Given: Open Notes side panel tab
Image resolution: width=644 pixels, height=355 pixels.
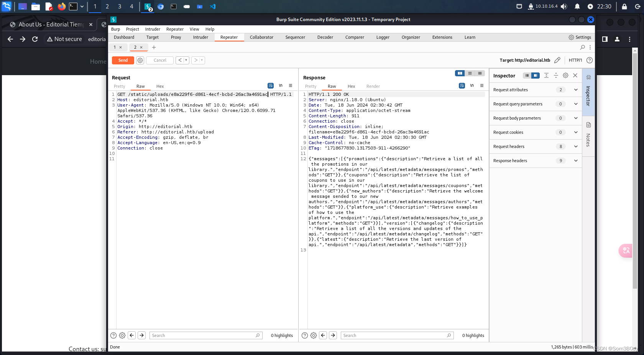Looking at the screenshot, I should click(x=588, y=136).
